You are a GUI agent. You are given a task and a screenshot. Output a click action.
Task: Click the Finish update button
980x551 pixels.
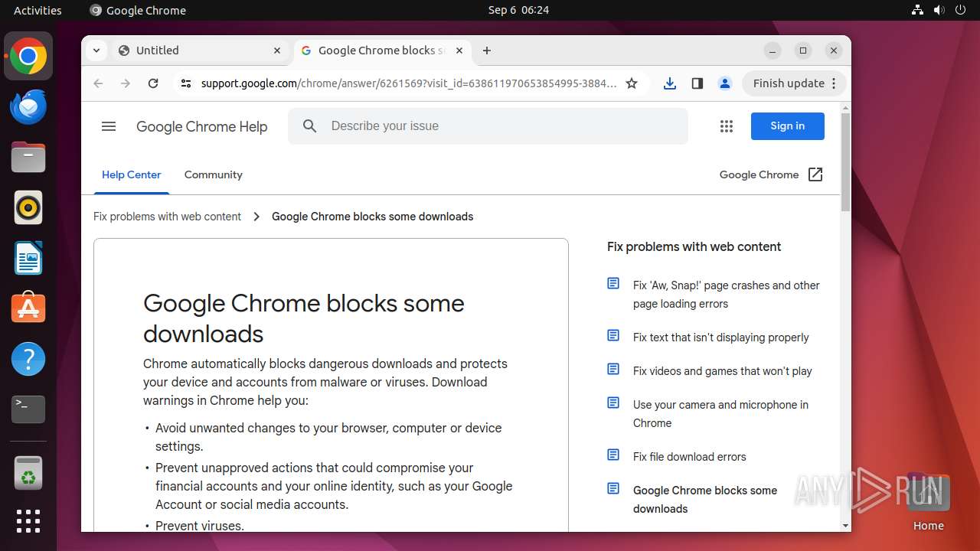click(x=794, y=83)
